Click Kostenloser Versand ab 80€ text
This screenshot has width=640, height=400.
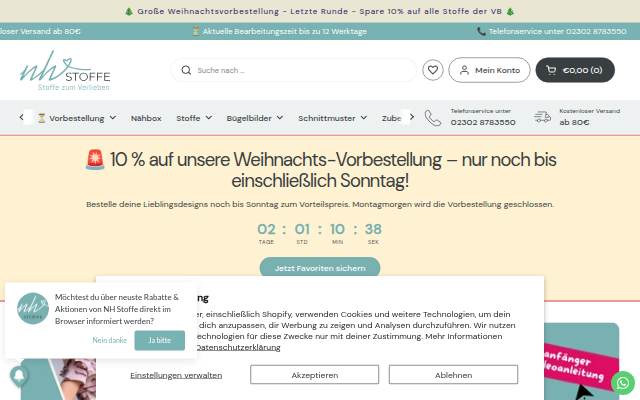click(589, 117)
